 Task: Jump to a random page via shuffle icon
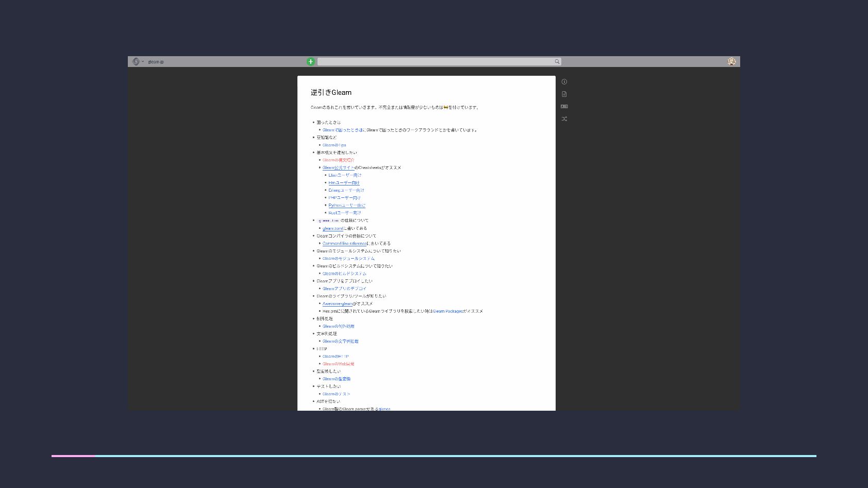[x=564, y=119]
